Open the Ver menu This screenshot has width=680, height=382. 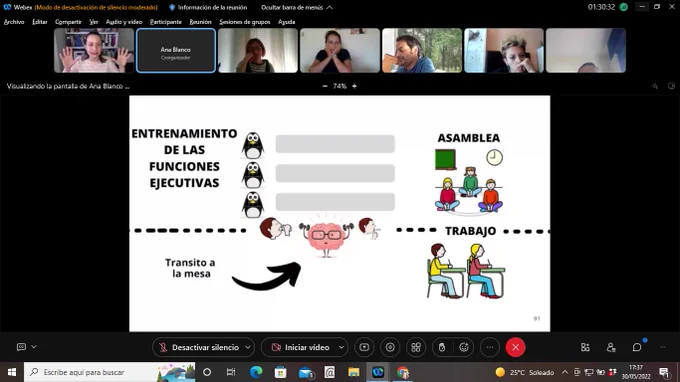tap(94, 22)
